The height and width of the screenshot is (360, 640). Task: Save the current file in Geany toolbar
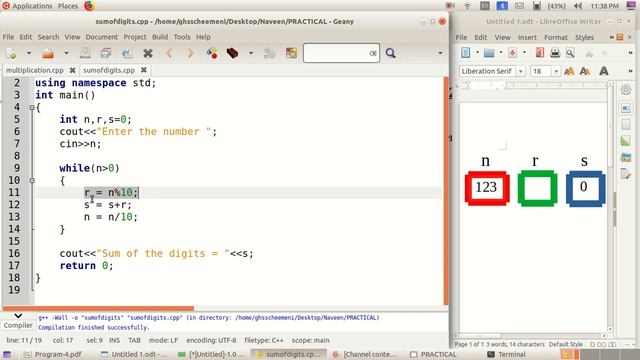(x=85, y=53)
